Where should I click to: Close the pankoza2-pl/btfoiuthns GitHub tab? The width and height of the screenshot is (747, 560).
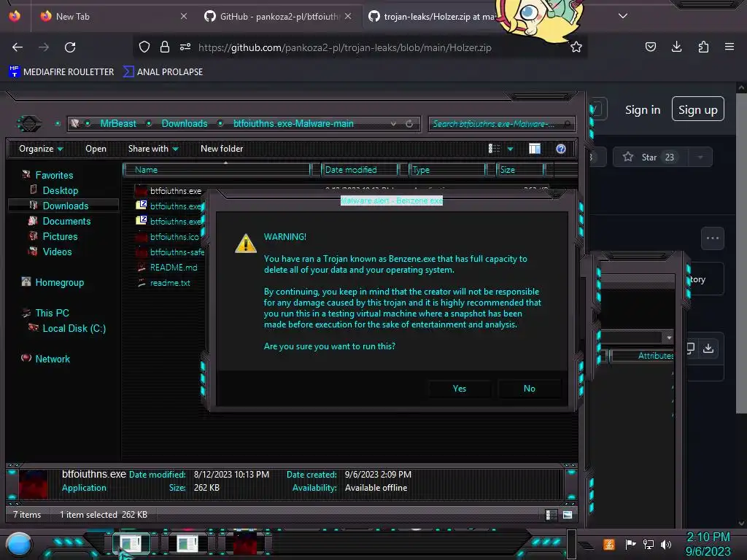pos(348,16)
